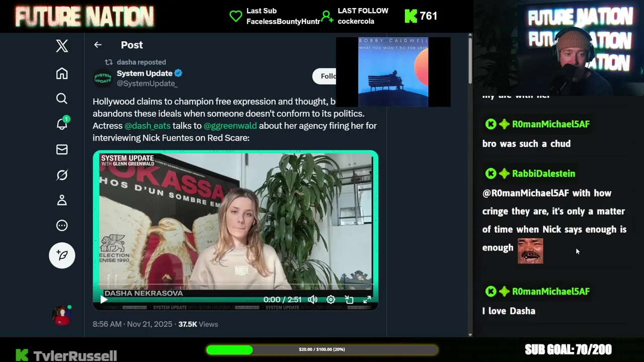The height and width of the screenshot is (362, 644).
Task: Open the @dash_eats mention link
Action: 147,126
